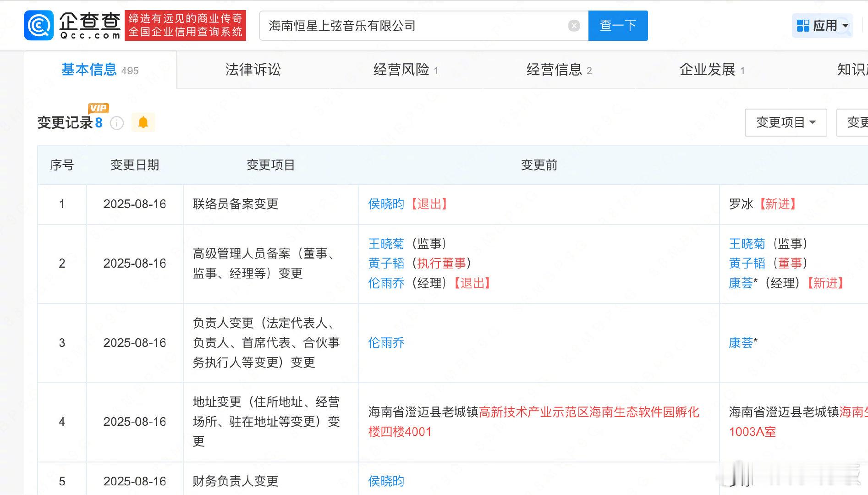Click the red slogan banner 全国企业信用查询系统
This screenshot has height=495, width=868.
tap(185, 25)
